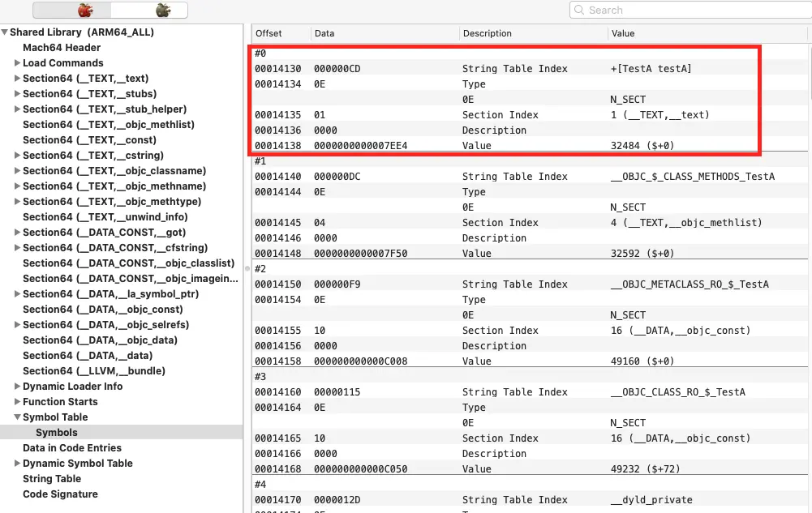The image size is (812, 513).
Task: Collapse the Shared Library (ARM64_ALL) root node
Action: click(5, 32)
